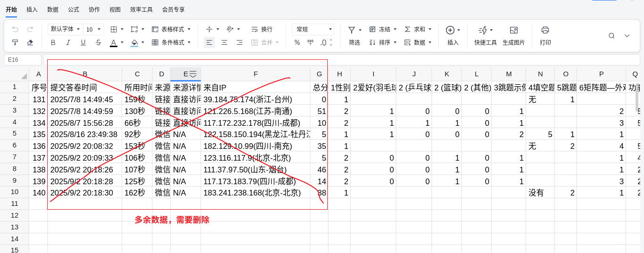644x253 pixels.
Task: Apply the font color A icon
Action: [114, 43]
